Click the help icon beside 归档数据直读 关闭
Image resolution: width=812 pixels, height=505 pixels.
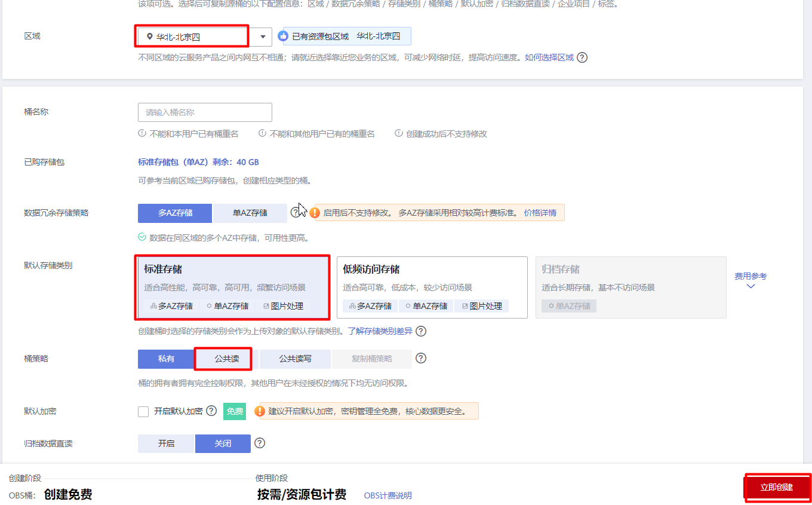point(260,443)
